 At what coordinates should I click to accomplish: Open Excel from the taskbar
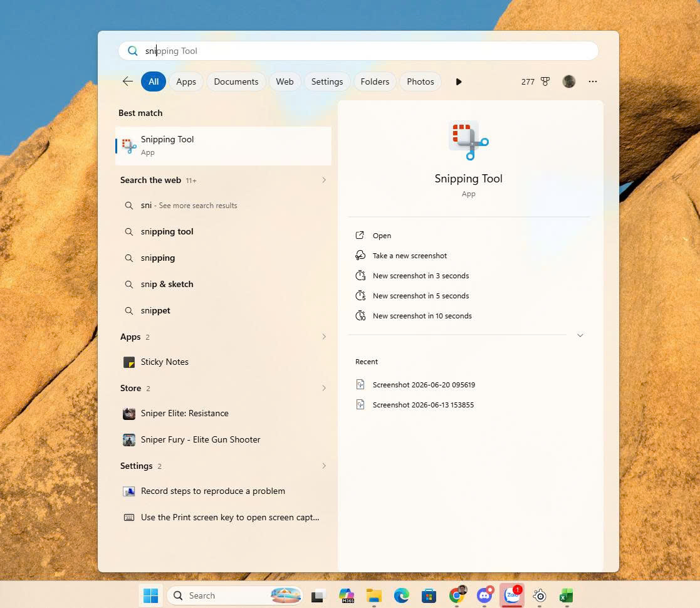(567, 595)
